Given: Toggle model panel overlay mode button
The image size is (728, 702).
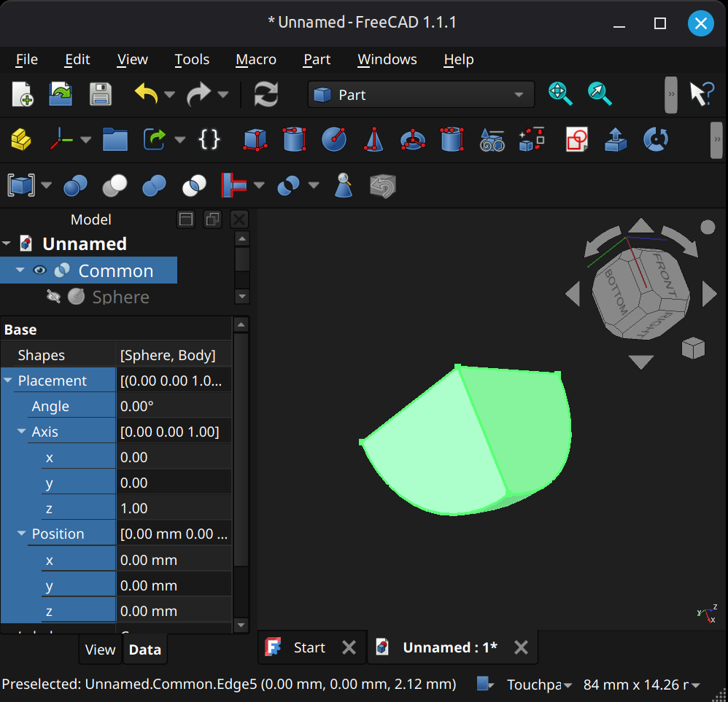Looking at the screenshot, I should (x=186, y=219).
